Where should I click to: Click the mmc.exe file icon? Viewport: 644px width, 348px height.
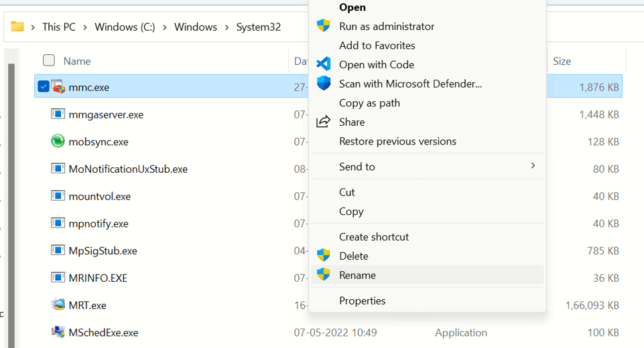(58, 87)
